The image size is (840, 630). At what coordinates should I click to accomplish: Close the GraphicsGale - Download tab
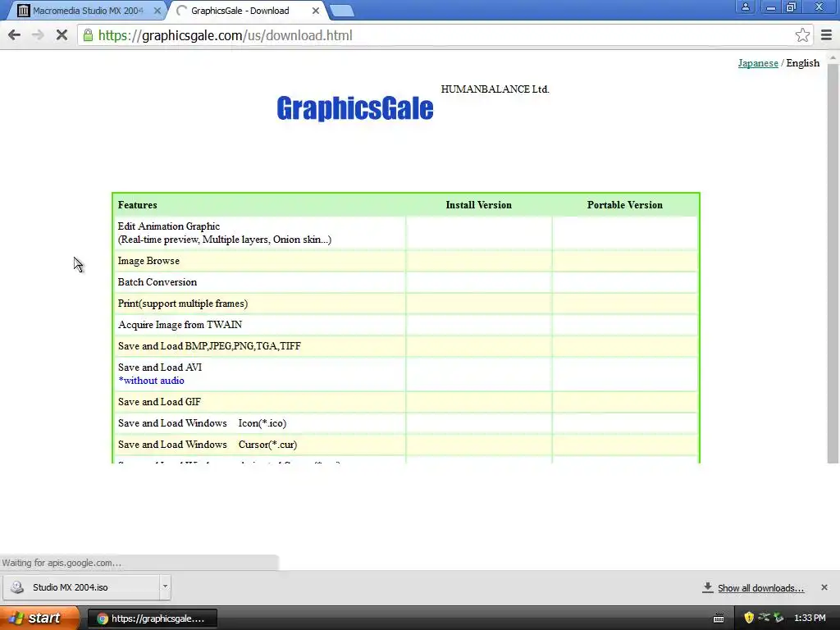316,11
